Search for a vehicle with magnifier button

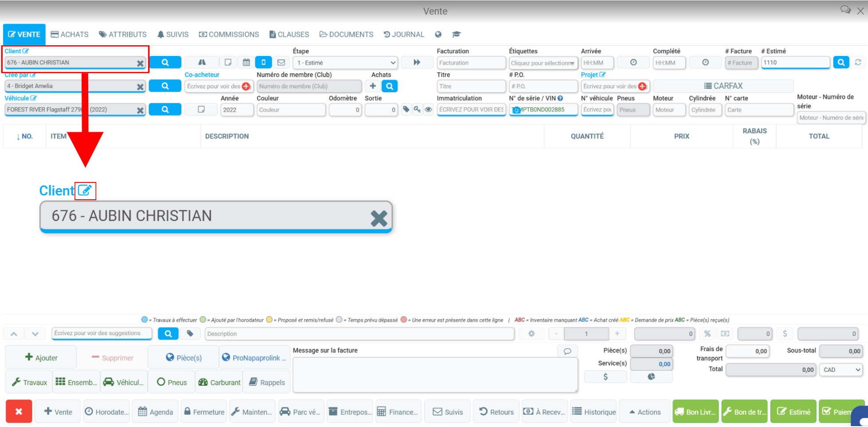[x=165, y=109]
